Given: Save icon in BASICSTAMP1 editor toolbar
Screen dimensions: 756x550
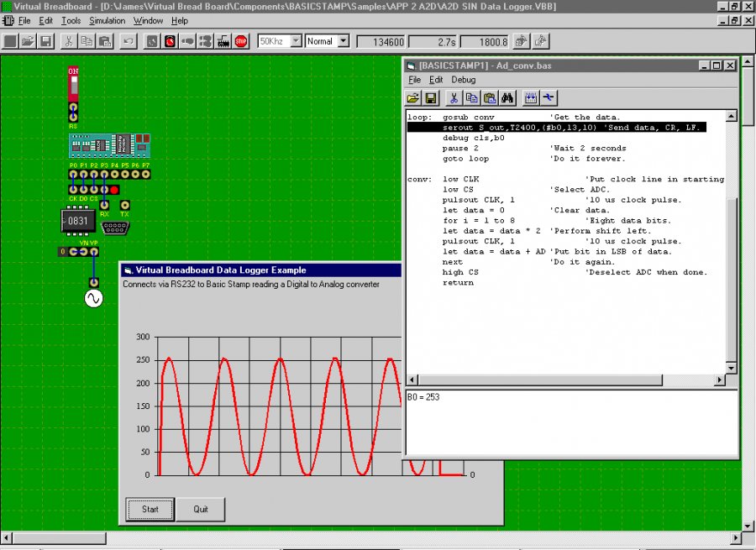Looking at the screenshot, I should coord(431,98).
